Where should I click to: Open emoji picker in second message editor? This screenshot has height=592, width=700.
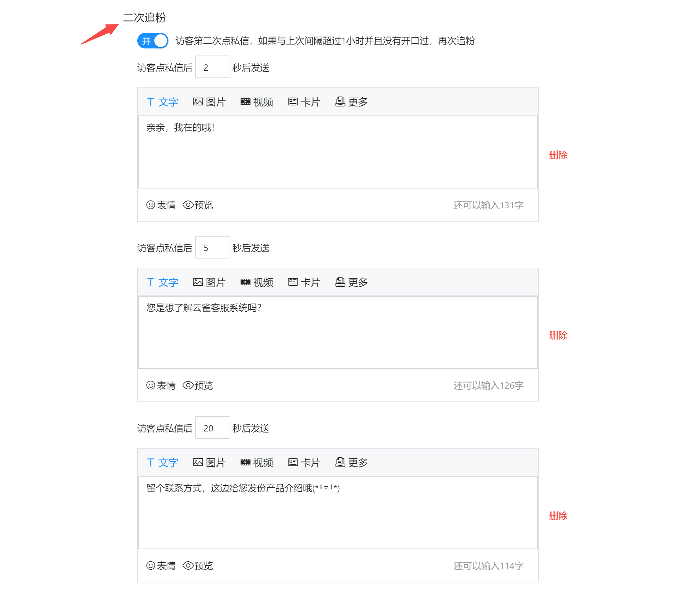[161, 385]
